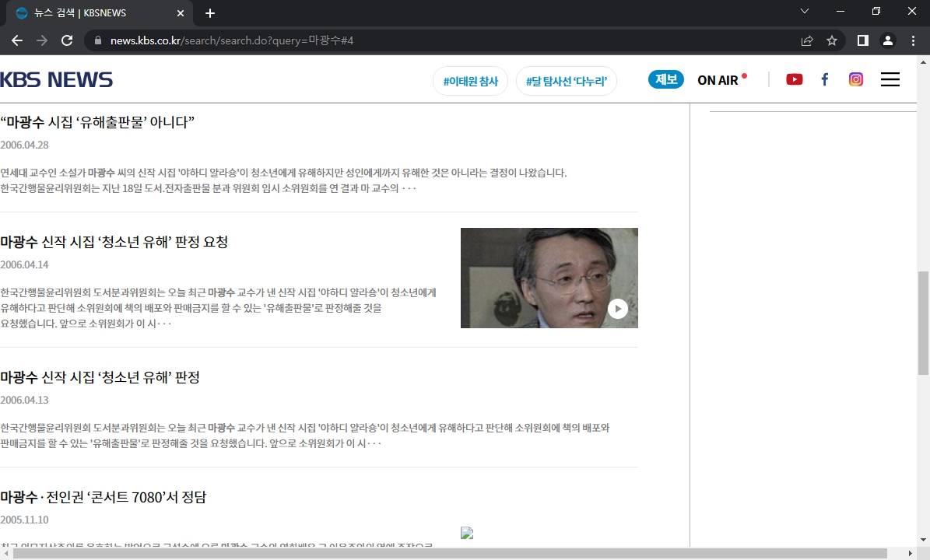Screen dimensions: 930x560
Task: Reload the KBS News page
Action: coord(67,40)
